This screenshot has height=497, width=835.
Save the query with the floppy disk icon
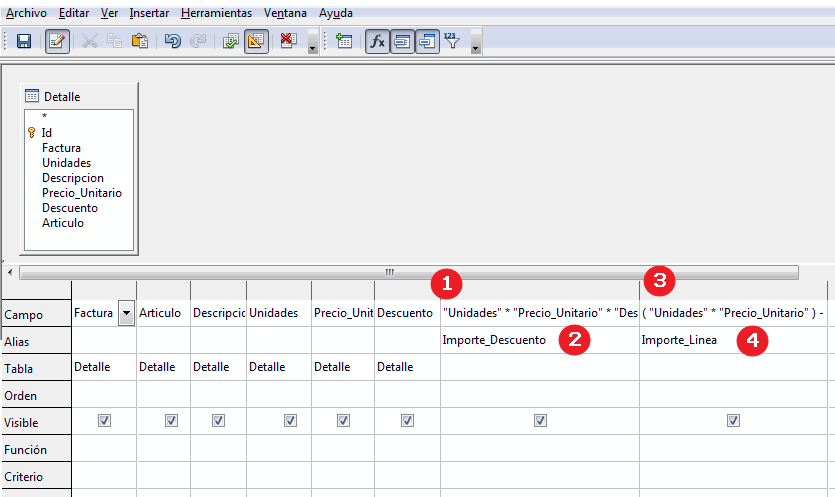click(x=24, y=41)
